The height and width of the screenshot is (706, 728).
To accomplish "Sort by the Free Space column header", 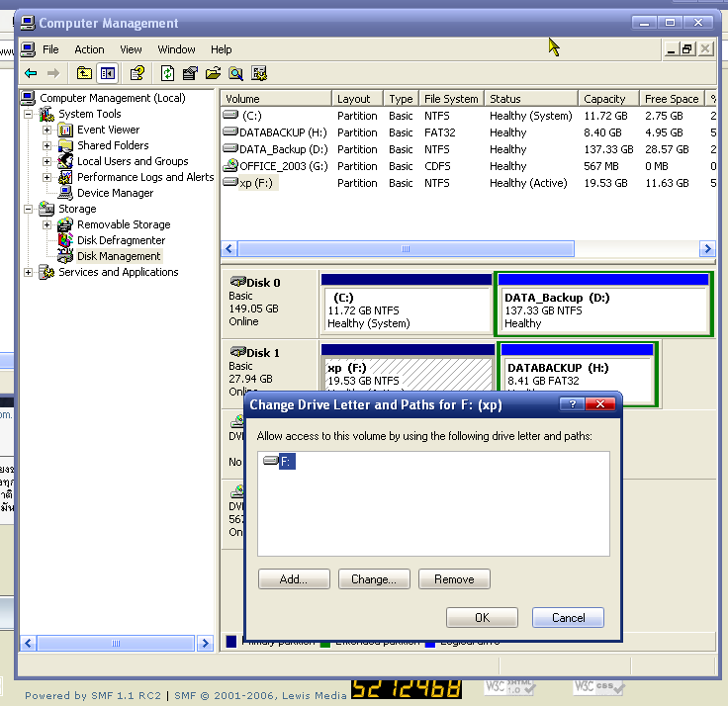I will coord(672,99).
